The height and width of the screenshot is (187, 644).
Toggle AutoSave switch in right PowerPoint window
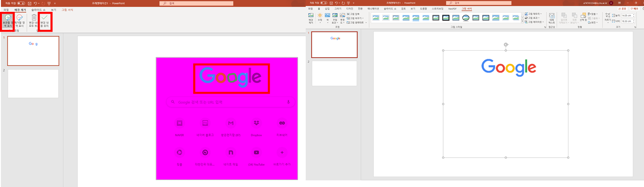[x=324, y=3]
